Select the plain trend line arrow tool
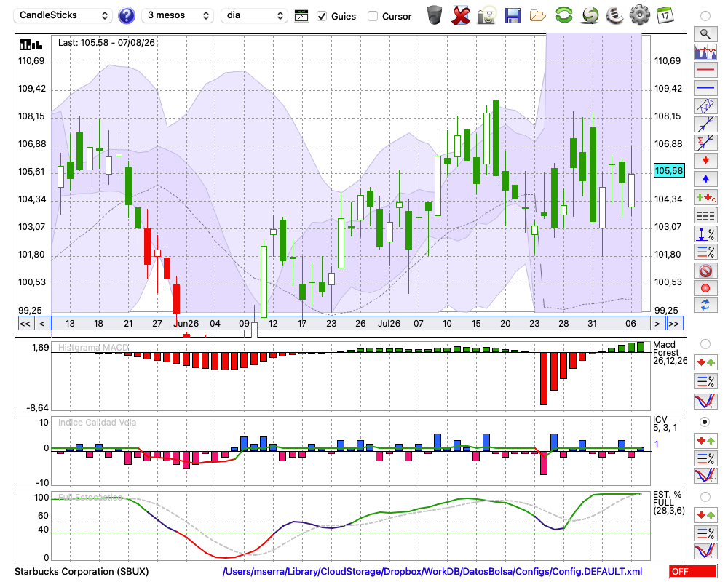Image resolution: width=728 pixels, height=582 pixels. pyautogui.click(x=705, y=124)
